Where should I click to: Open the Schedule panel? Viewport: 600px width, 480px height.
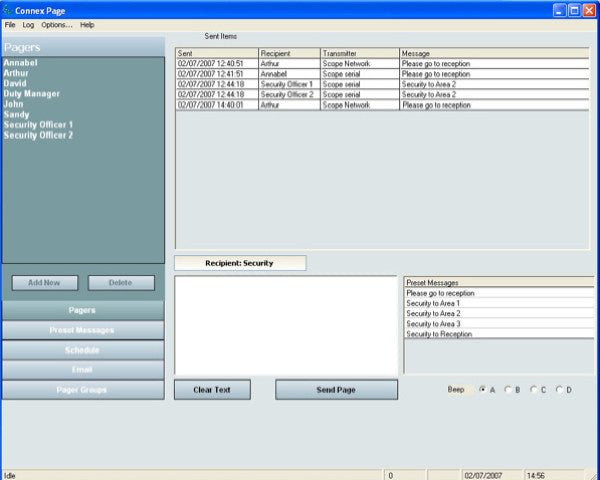(x=82, y=350)
